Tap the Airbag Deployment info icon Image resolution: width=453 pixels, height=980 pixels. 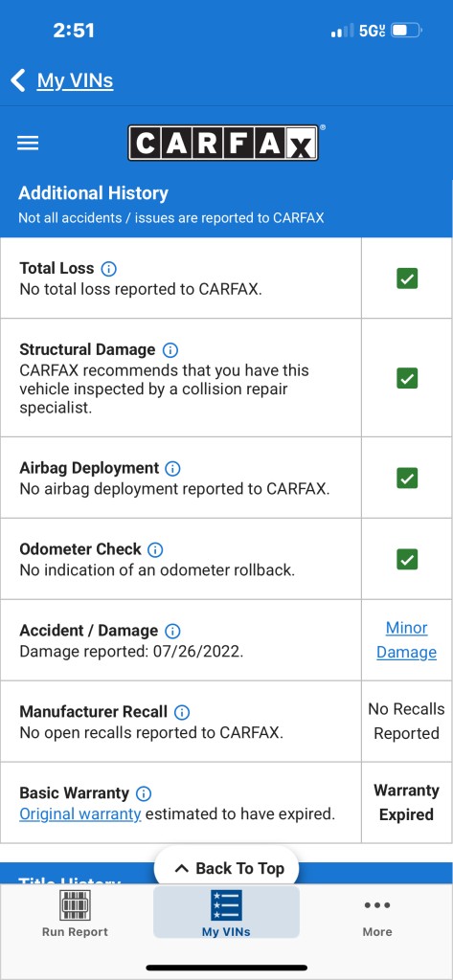[x=172, y=468]
